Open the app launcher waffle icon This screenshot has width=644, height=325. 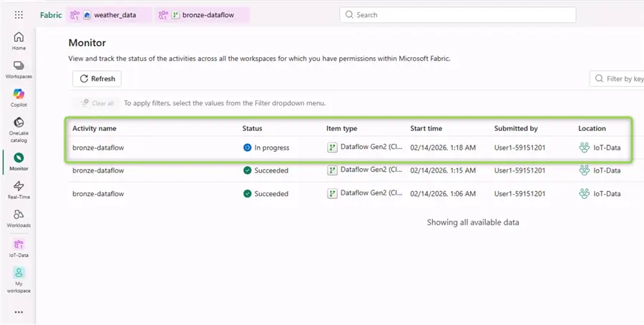coord(19,15)
